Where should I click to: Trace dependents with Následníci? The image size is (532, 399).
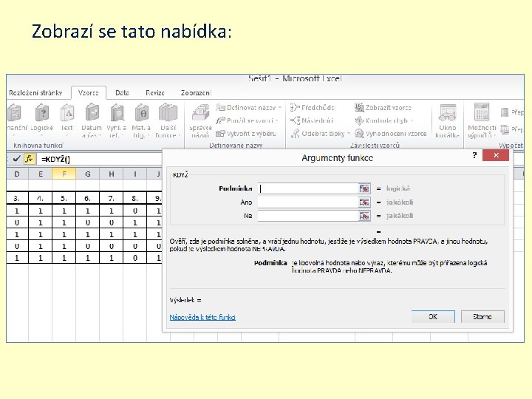(312, 120)
